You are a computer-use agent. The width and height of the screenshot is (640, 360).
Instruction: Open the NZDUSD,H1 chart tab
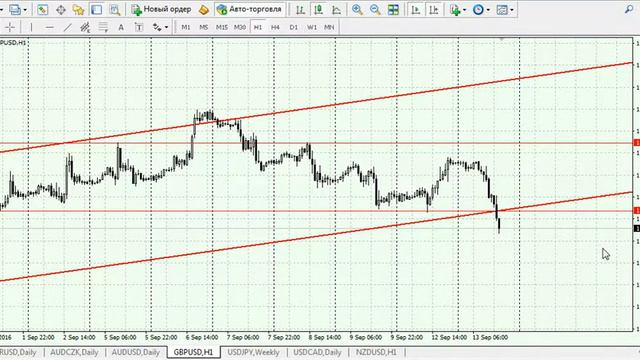(x=376, y=352)
